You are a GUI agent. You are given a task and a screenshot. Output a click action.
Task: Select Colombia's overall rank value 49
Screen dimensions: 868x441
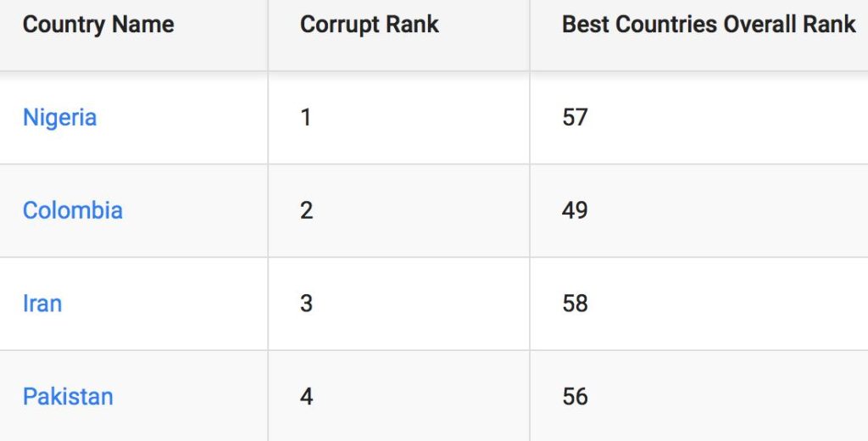(x=575, y=210)
